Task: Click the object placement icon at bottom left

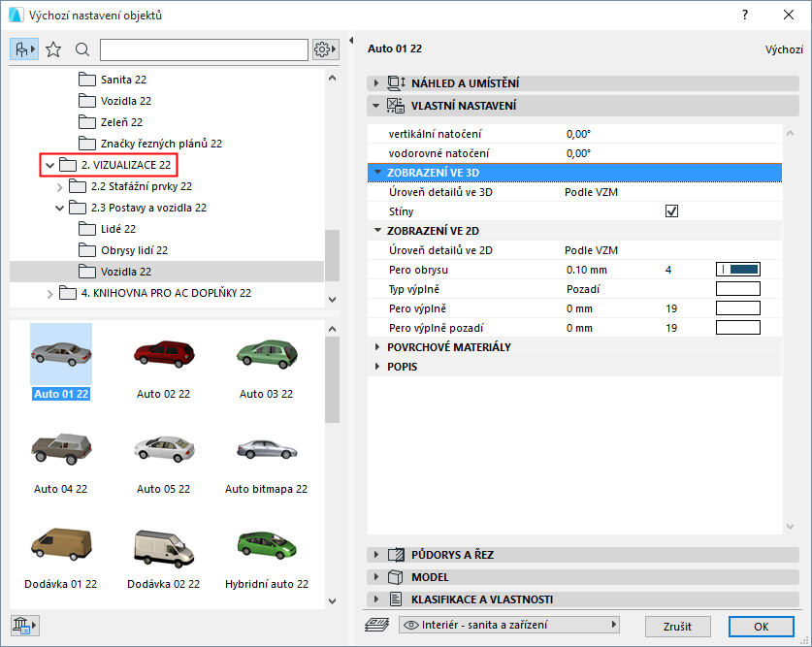Action: (23, 625)
